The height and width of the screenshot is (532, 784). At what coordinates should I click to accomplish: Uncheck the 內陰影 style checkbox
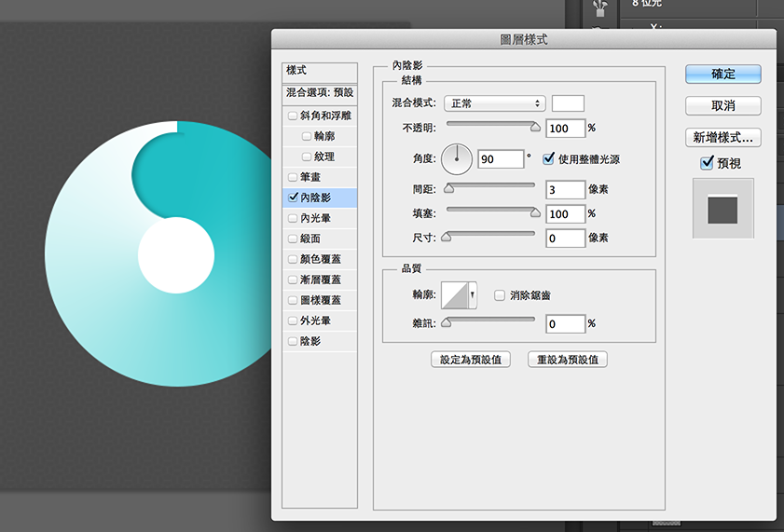click(294, 198)
